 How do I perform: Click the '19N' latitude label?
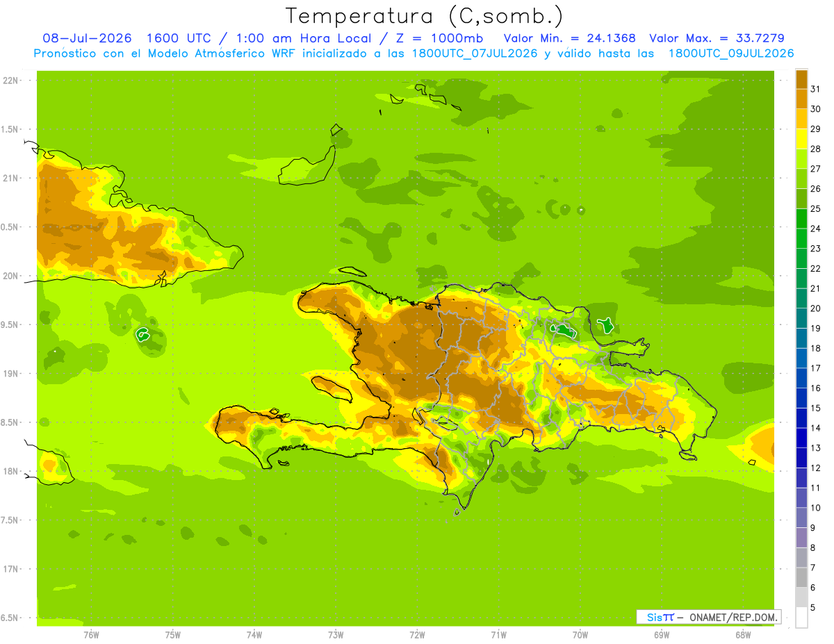point(10,373)
